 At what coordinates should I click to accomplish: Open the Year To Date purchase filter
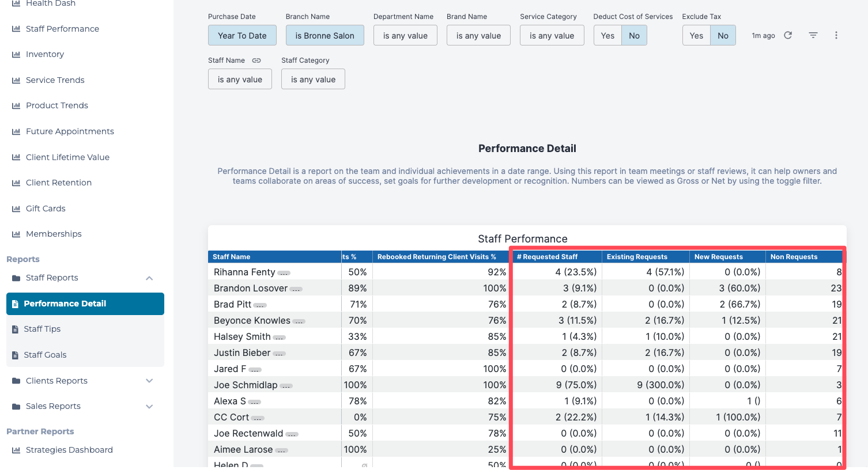[242, 36]
